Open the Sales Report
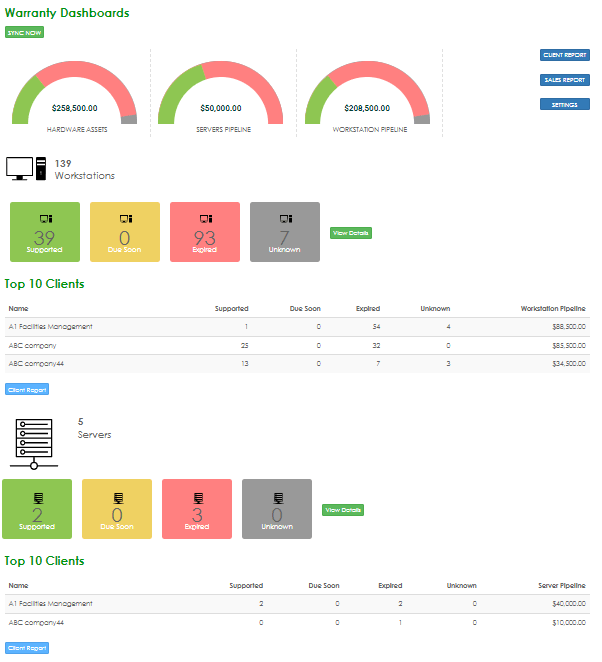Screen dimensions: 602x662 [564, 80]
